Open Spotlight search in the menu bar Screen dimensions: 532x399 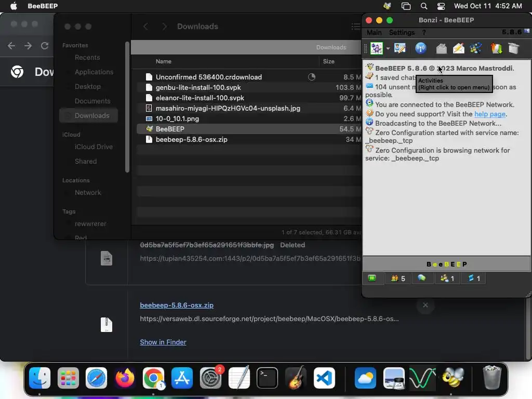[x=424, y=6]
